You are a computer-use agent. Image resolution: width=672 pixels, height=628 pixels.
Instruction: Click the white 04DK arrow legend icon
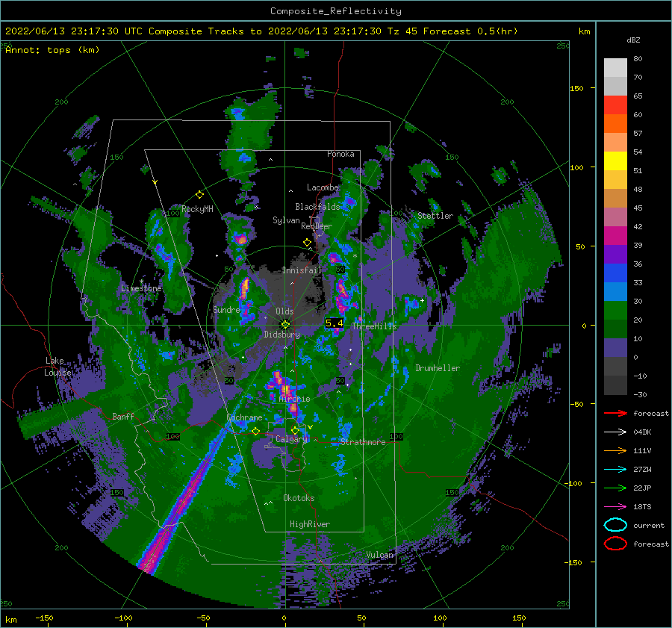(x=615, y=432)
